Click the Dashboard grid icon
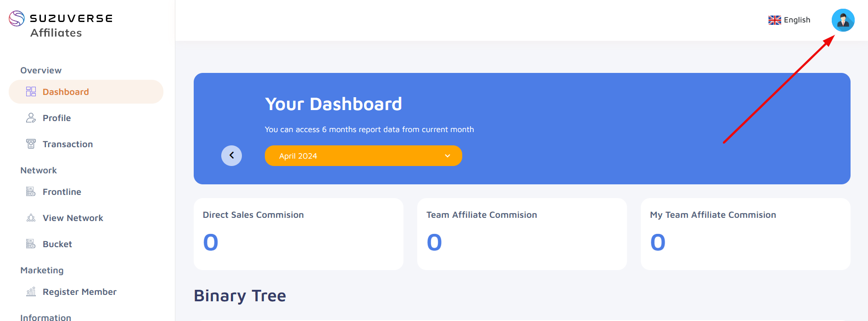The image size is (868, 321). click(x=31, y=92)
